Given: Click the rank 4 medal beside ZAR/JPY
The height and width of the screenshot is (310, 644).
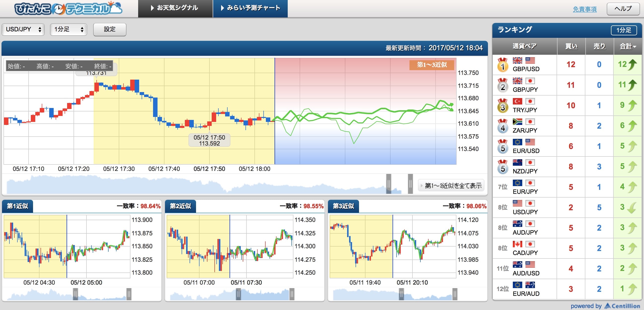Looking at the screenshot, I should 502,126.
